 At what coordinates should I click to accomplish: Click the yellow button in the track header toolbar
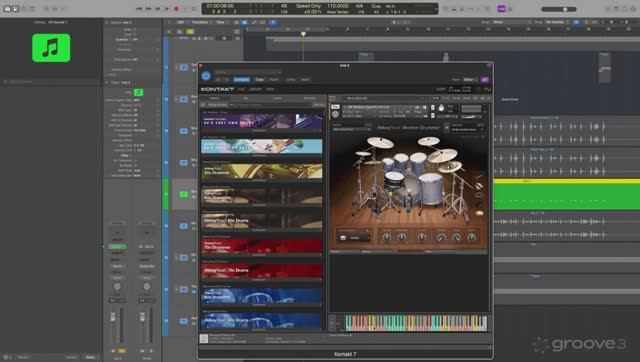[x=190, y=31]
